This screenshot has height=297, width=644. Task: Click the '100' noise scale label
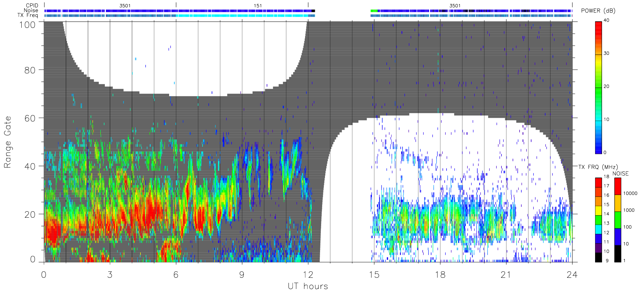(628, 227)
